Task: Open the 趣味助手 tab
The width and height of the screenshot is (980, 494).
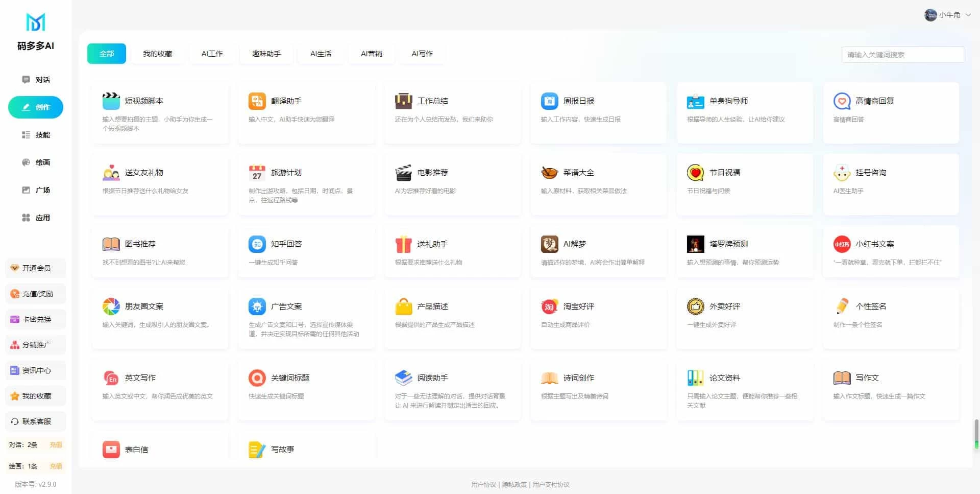Action: (266, 54)
